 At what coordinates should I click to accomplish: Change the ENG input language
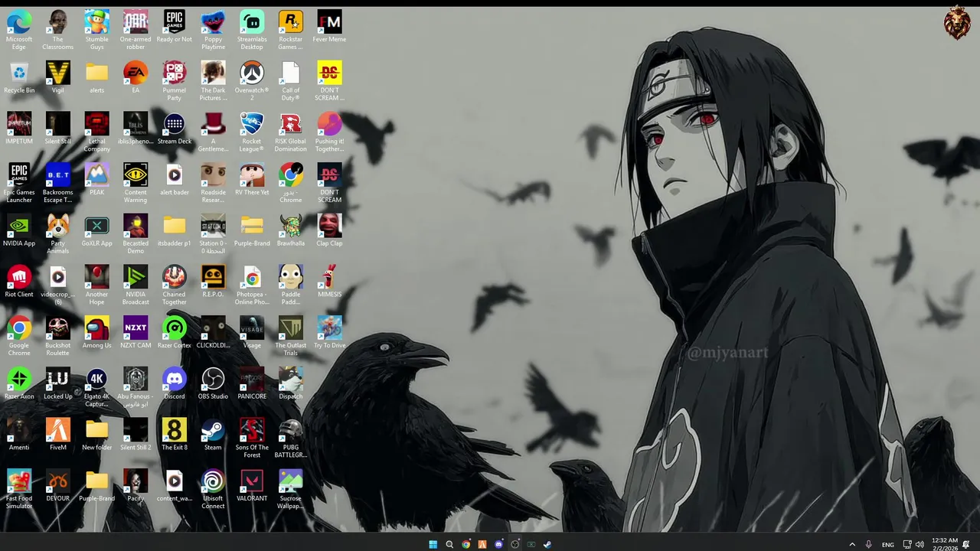tap(888, 544)
